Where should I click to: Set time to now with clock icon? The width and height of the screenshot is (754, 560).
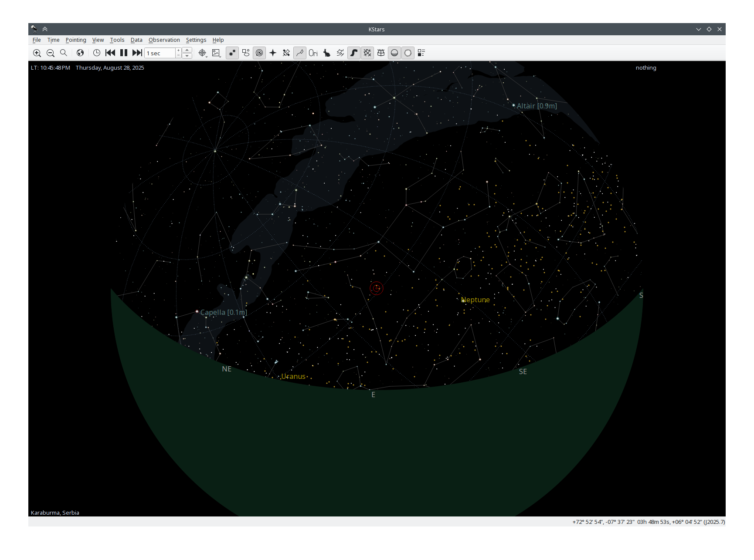[x=97, y=53]
